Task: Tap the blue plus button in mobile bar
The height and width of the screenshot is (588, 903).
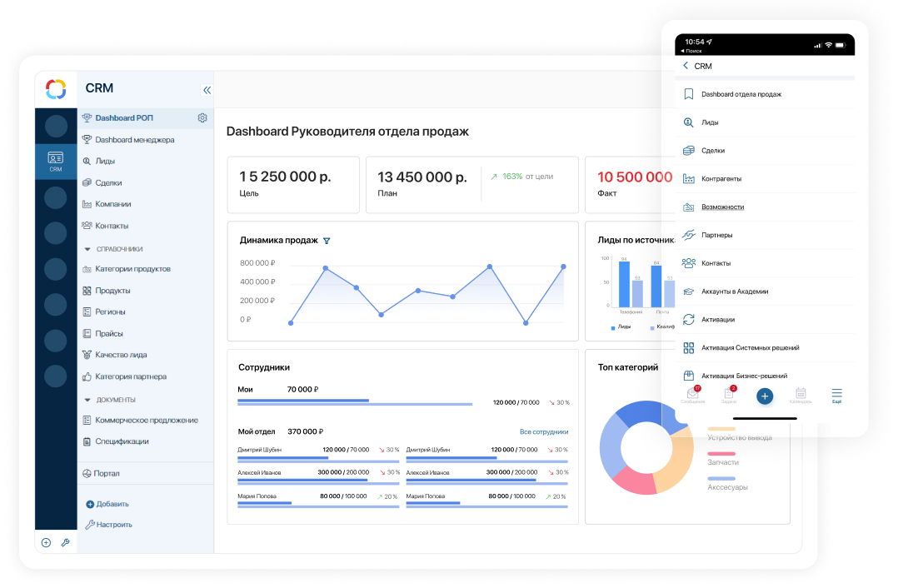Action: tap(765, 396)
